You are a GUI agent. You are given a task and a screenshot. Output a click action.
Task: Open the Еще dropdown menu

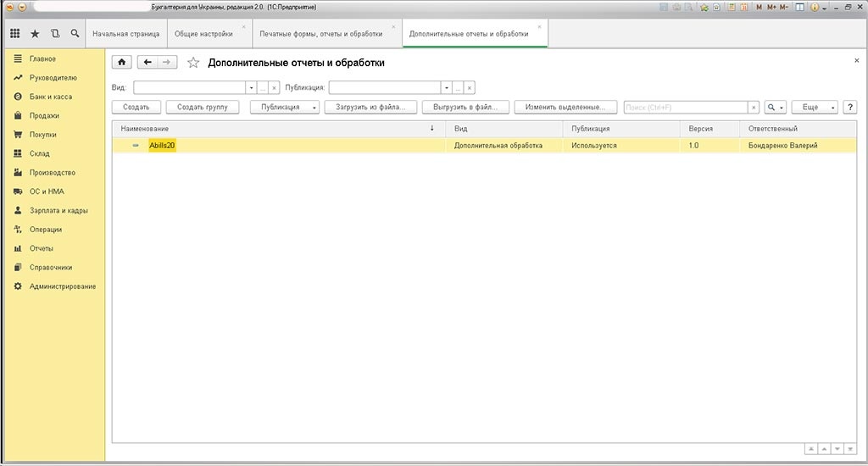(814, 108)
